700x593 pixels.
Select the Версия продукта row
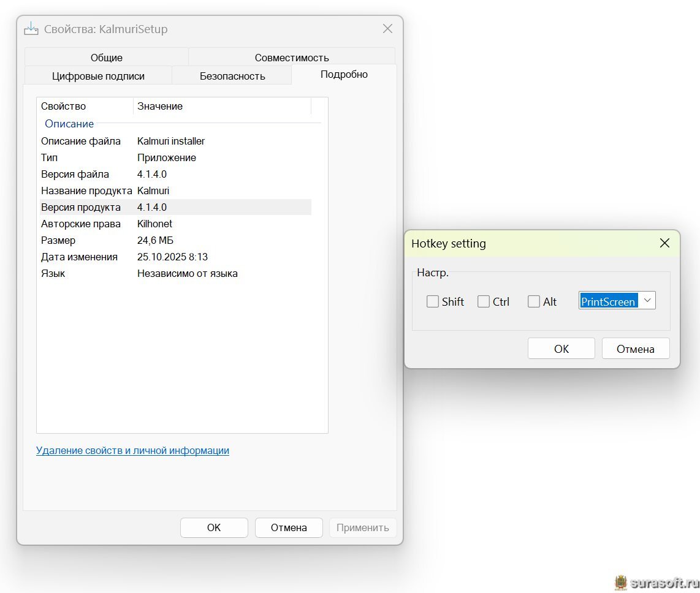[x=175, y=207]
